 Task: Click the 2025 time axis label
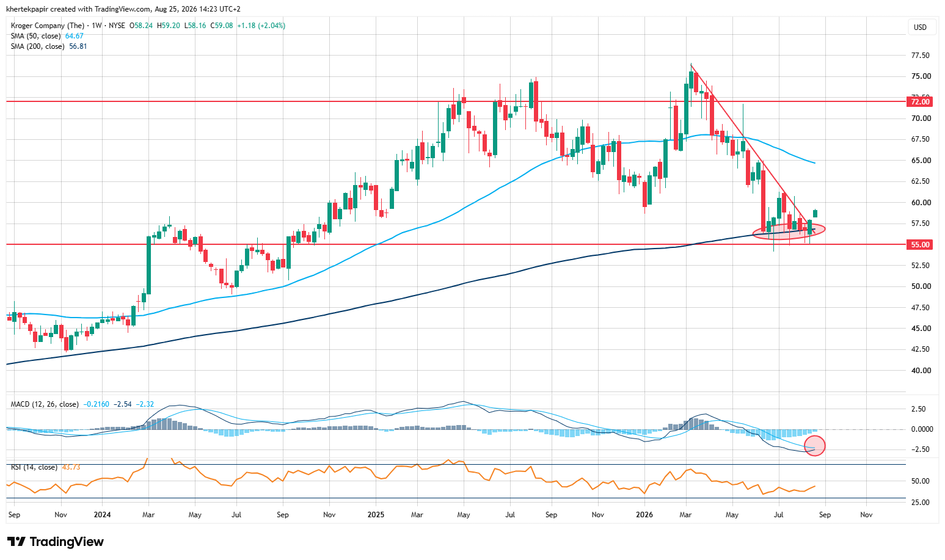coord(376,515)
